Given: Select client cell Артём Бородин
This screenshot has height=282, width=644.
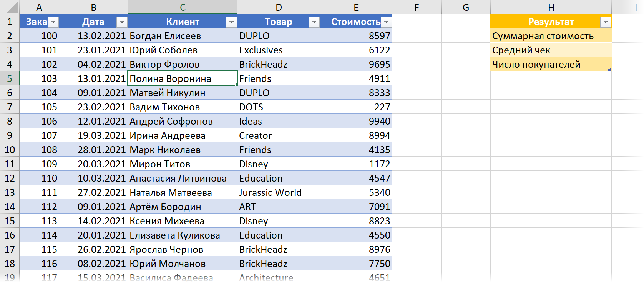Looking at the screenshot, I should [183, 207].
